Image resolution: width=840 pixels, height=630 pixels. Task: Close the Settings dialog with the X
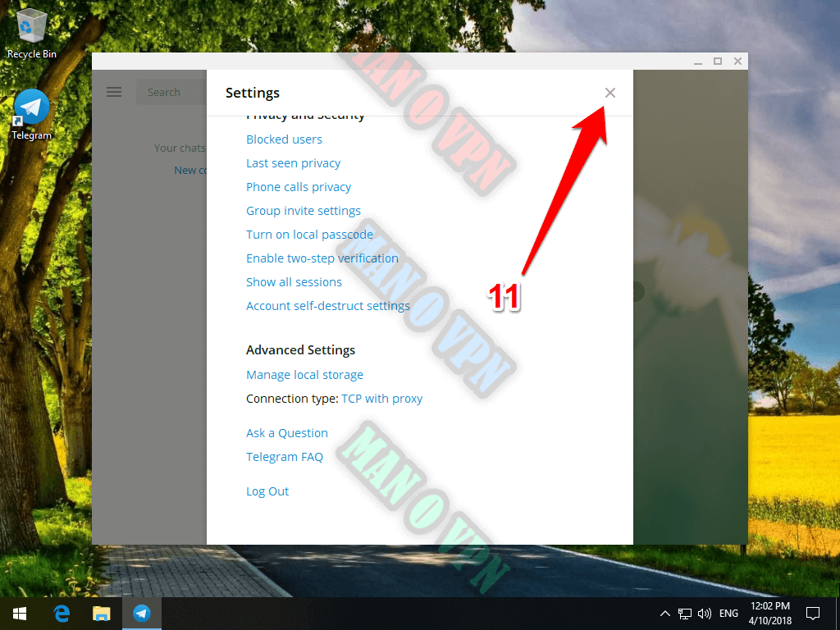[609, 93]
